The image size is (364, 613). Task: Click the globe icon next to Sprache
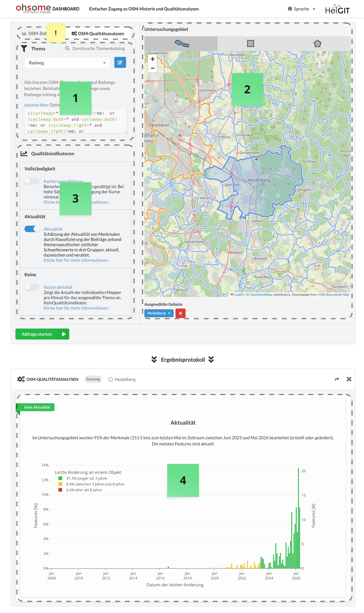tap(290, 9)
